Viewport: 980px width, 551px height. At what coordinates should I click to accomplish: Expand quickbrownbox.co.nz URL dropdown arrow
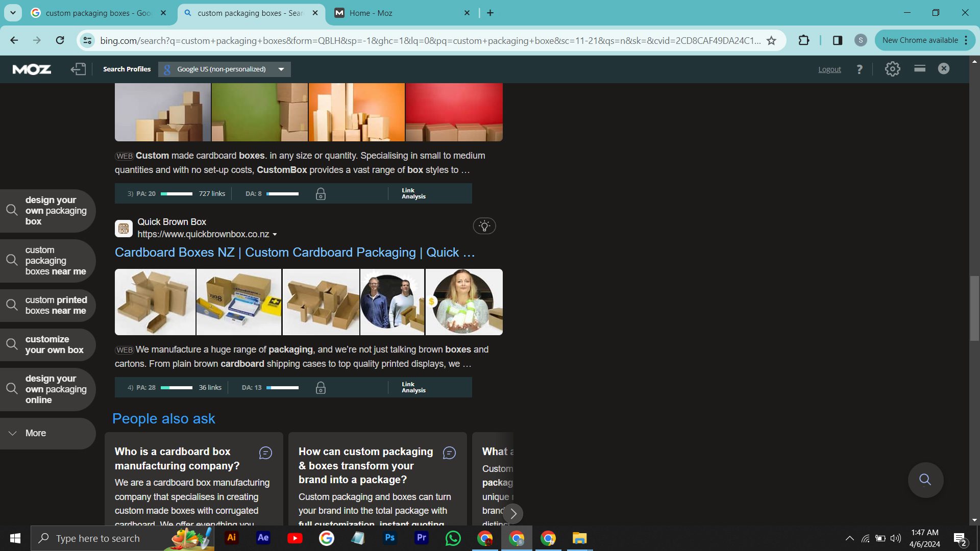tap(275, 235)
